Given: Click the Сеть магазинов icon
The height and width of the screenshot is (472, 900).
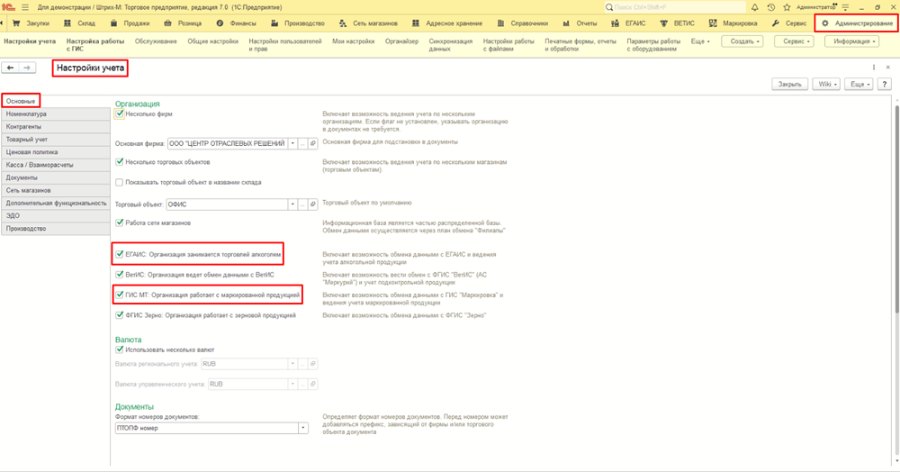Looking at the screenshot, I should (x=343, y=24).
